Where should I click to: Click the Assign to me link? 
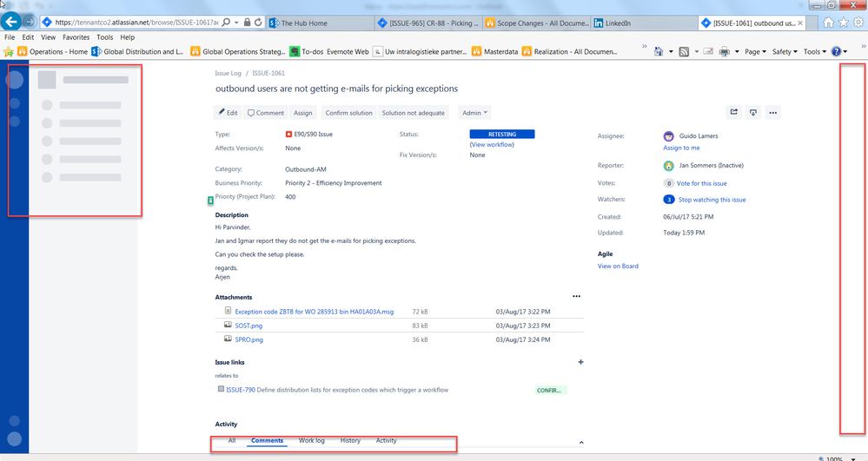tap(681, 148)
